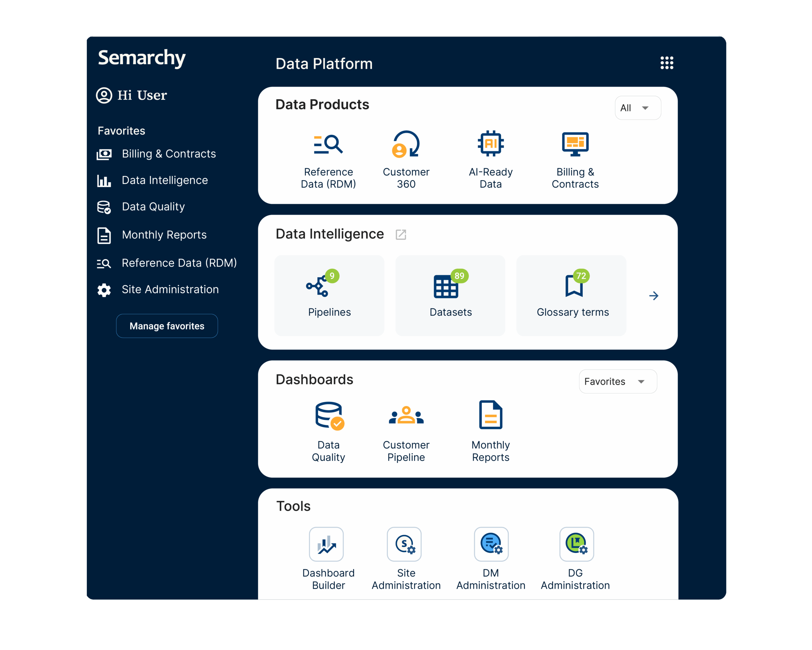
Task: Open Data Intelligence in external link icon
Action: click(x=401, y=234)
